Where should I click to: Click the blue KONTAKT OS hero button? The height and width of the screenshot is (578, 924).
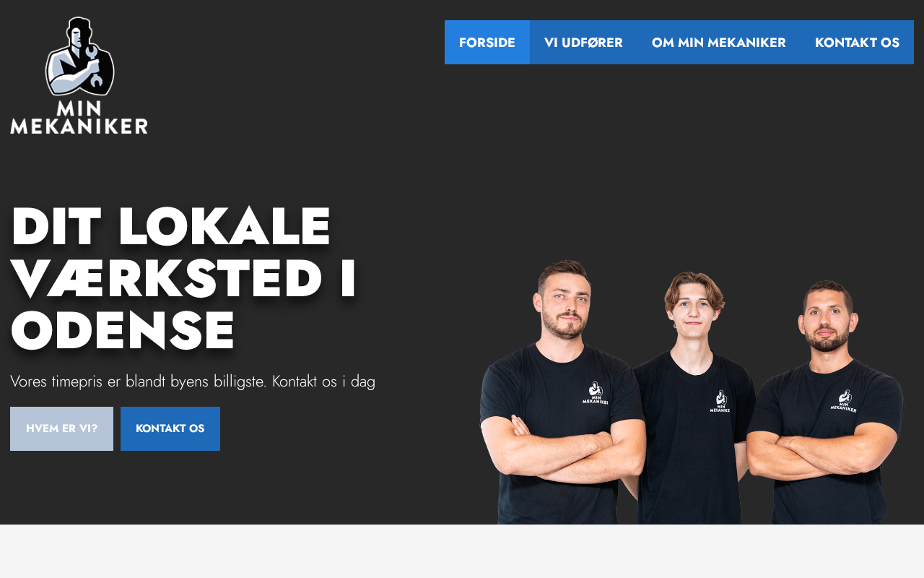[170, 428]
